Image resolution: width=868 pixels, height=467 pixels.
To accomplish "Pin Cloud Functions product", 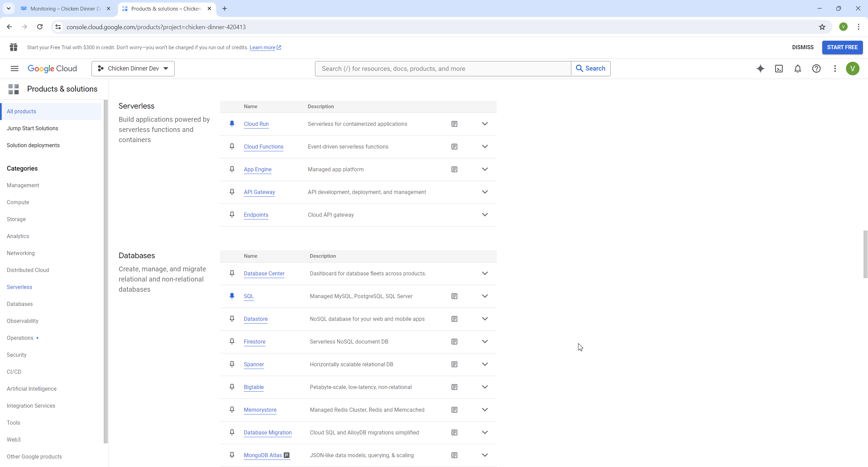I will click(x=232, y=147).
